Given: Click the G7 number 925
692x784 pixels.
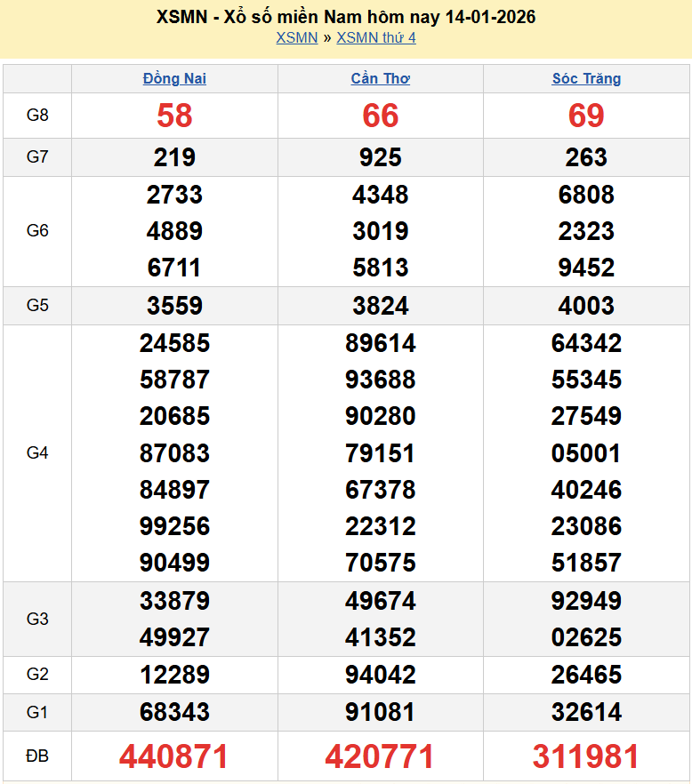Looking at the screenshot, I should (380, 157).
